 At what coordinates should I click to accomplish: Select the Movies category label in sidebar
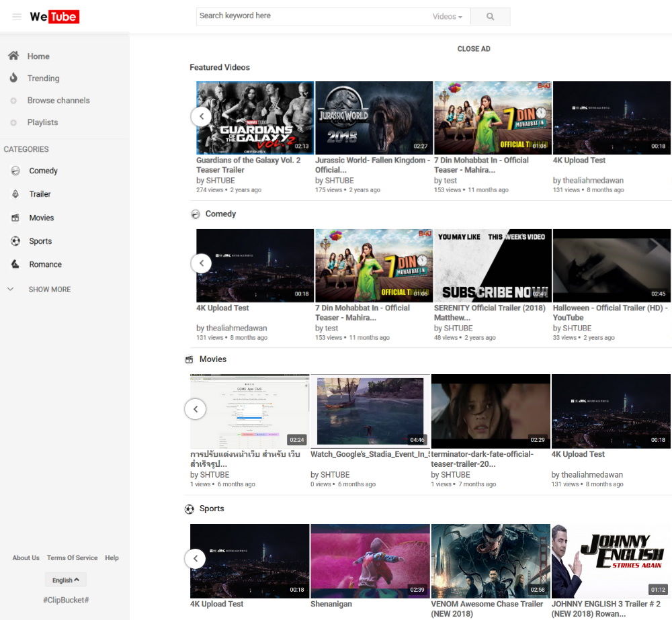pos(42,218)
